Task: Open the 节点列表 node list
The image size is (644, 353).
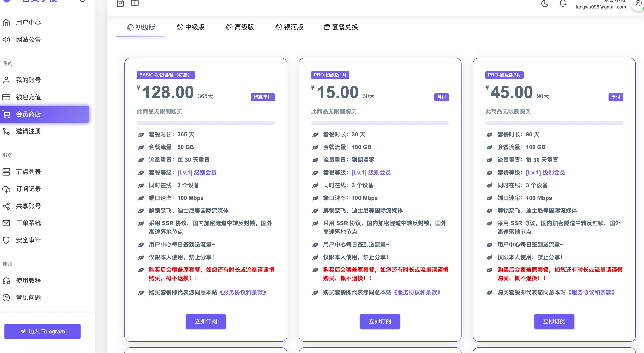Action: point(28,172)
